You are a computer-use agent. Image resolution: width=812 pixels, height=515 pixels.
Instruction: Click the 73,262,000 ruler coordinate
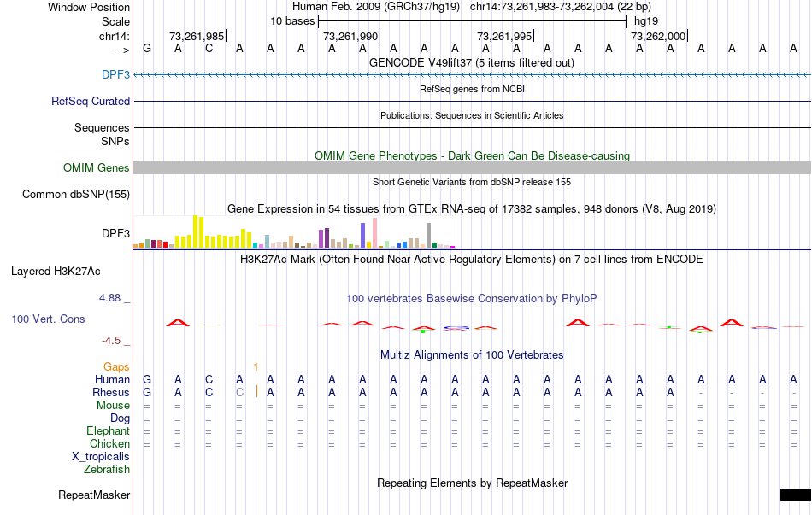pyautogui.click(x=658, y=36)
